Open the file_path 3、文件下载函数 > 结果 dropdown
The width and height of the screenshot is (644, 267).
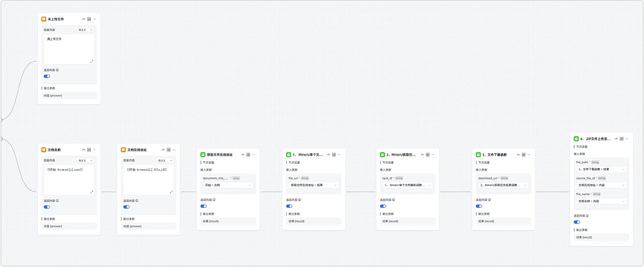[601, 169]
